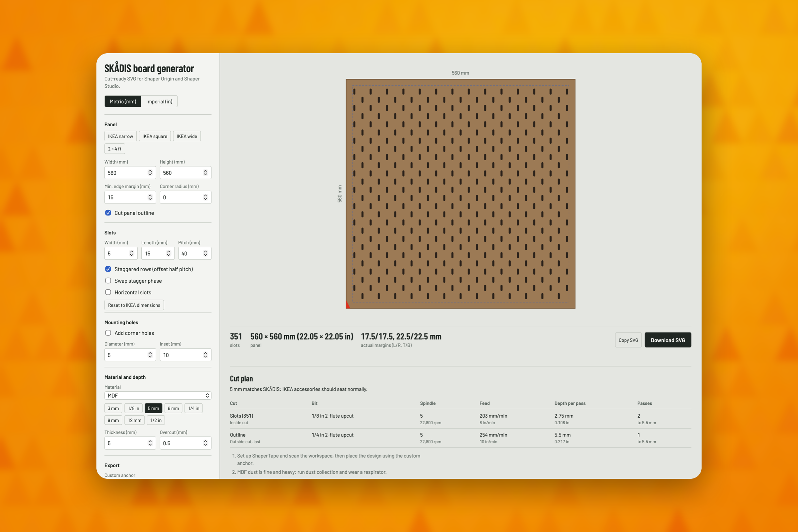Apply the IKEA narrow panel preset
The image size is (798, 532).
click(120, 136)
